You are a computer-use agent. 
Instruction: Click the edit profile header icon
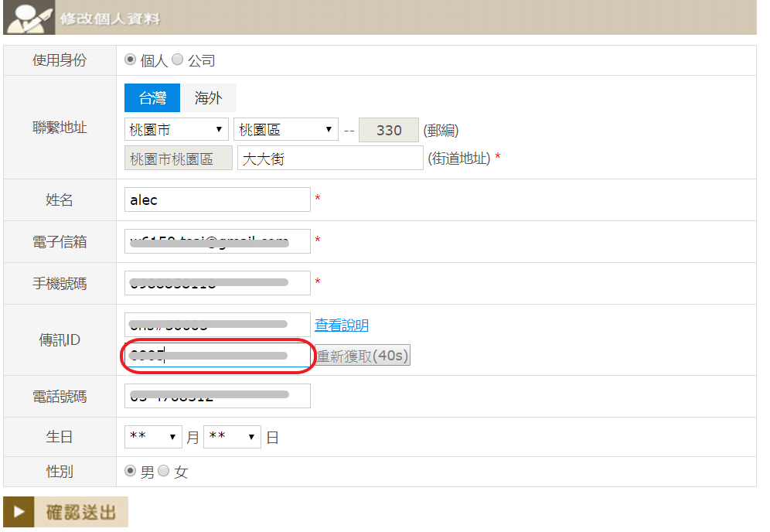pos(29,18)
